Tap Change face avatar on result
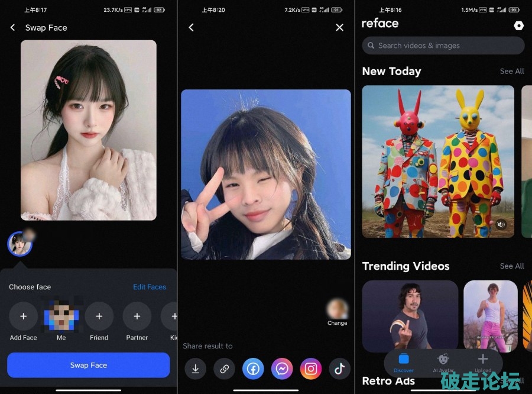 click(338, 309)
